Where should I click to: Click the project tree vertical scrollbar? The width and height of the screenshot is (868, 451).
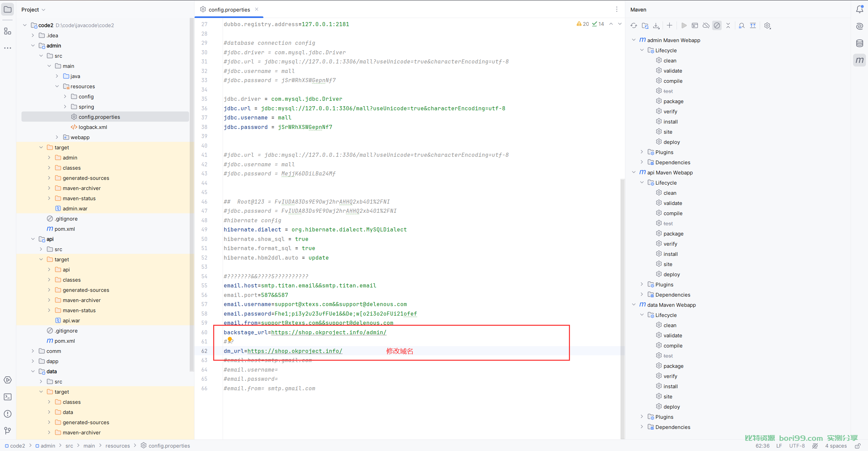191,195
